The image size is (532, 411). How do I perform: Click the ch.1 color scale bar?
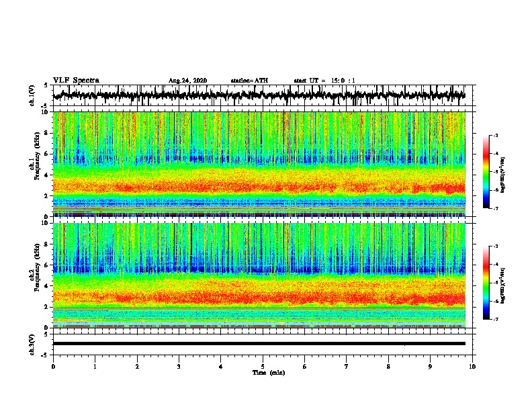click(x=486, y=172)
